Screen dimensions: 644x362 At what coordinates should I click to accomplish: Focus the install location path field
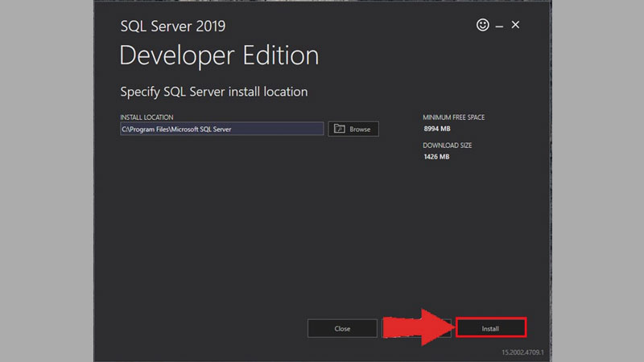point(221,129)
